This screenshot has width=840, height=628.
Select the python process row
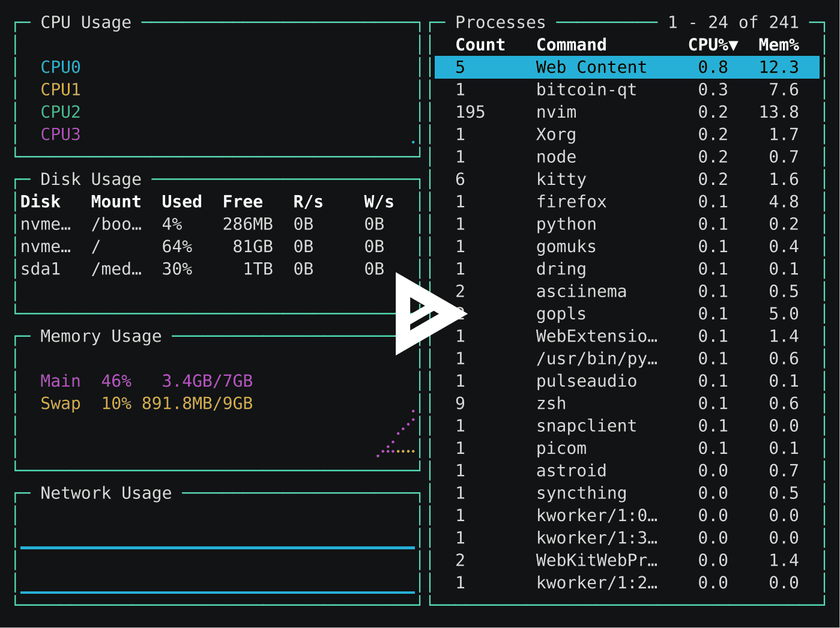coord(627,224)
